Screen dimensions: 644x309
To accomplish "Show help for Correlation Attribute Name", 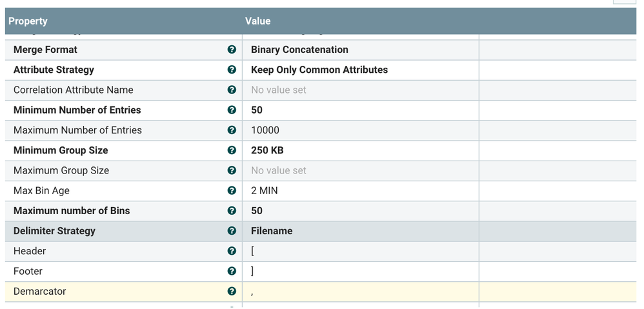I will [232, 90].
